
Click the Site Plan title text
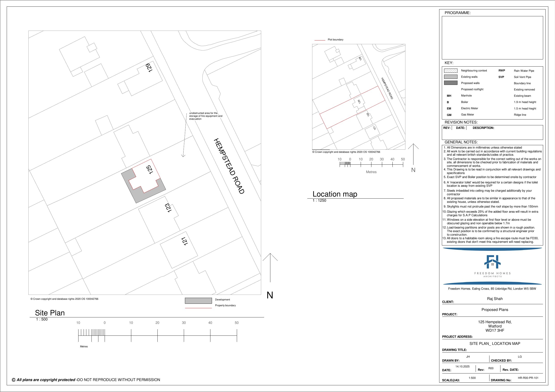point(50,313)
